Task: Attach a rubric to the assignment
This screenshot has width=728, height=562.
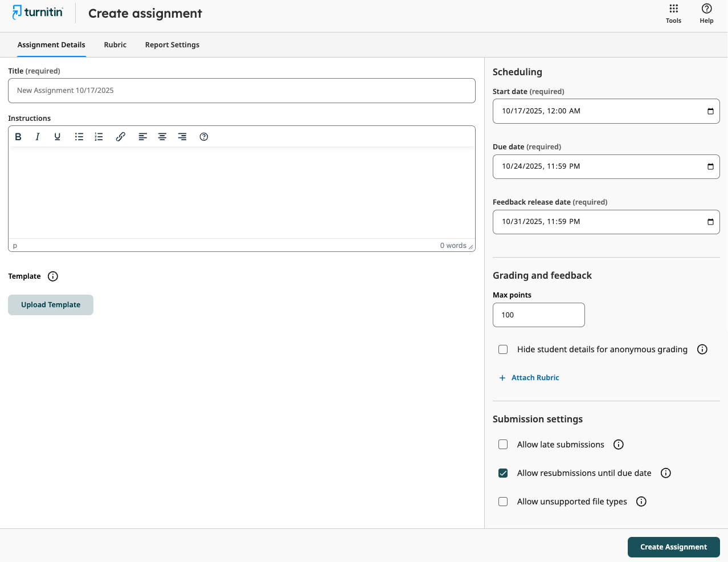Action: pos(529,377)
